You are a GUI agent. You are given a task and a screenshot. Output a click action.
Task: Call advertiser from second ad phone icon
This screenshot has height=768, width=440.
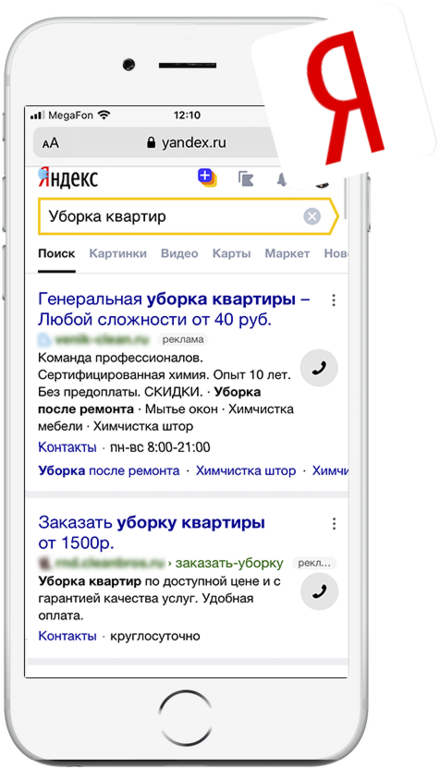pyautogui.click(x=319, y=591)
